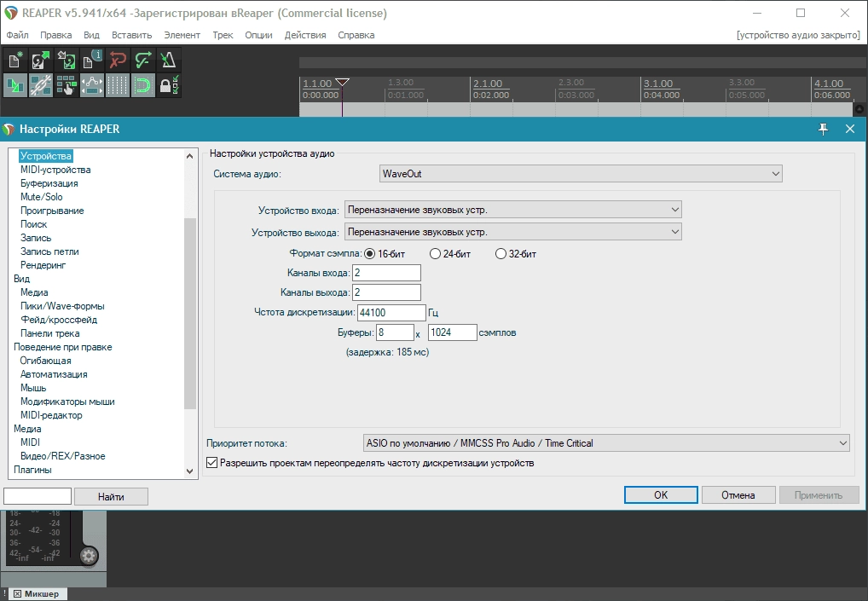Click the settings tree scroll-down arrow
The width and height of the screenshot is (868, 601).
190,471
